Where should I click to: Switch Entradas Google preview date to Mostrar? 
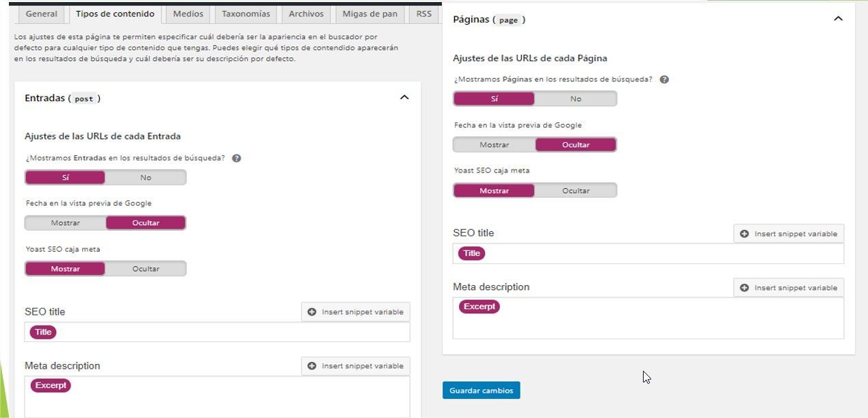[x=66, y=223]
